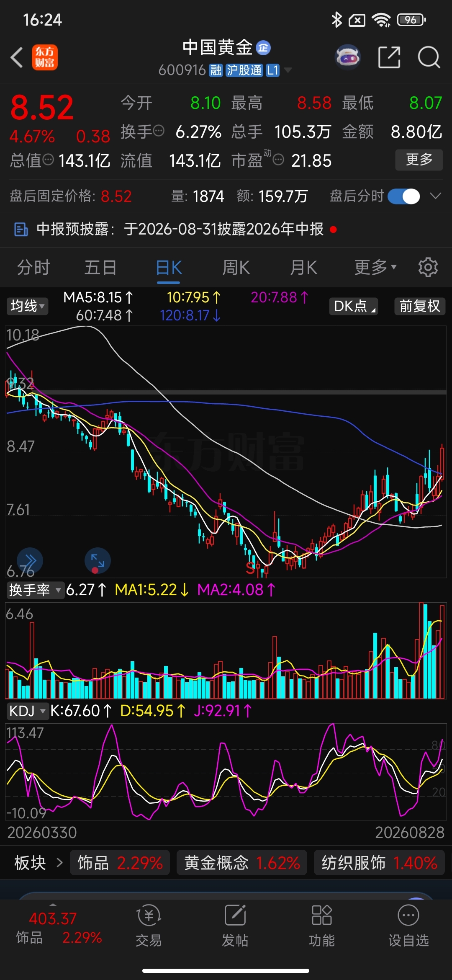Tap the 沪股通 badge

tap(244, 70)
